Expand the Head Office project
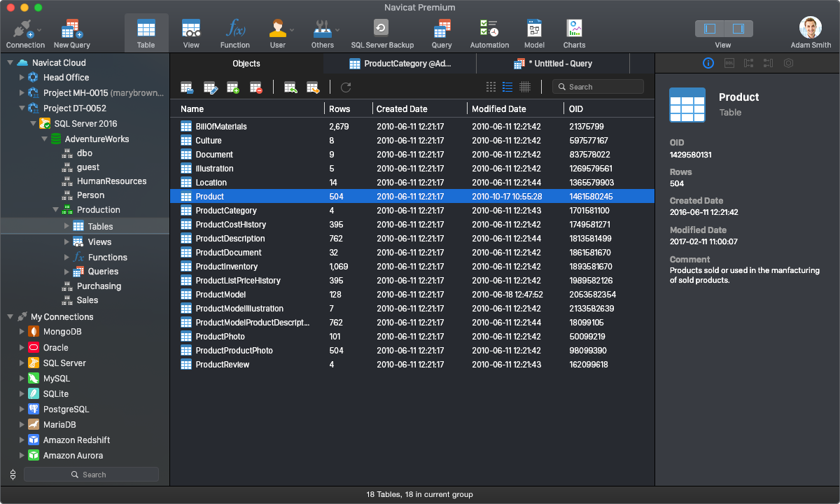 21,78
